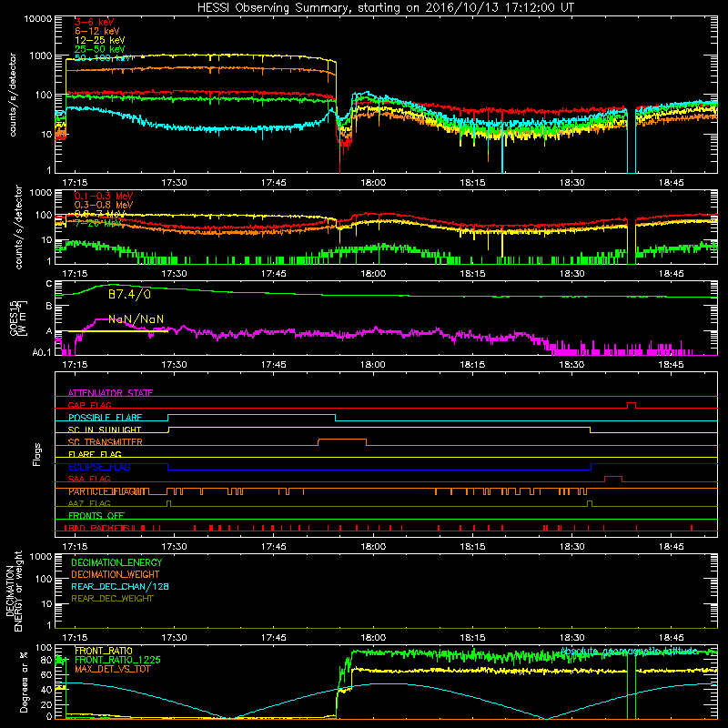Viewport: 728px width, 728px height.
Task: Click the vertical Flags axis title
Action: tap(37, 454)
